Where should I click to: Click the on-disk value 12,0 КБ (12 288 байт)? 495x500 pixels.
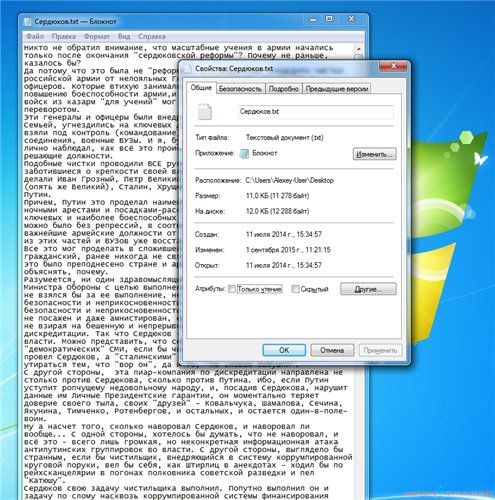click(277, 211)
